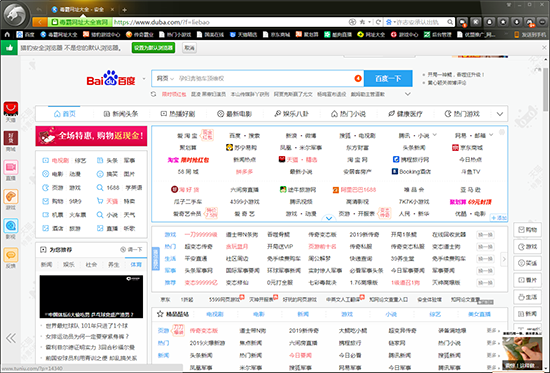
Task: Click 换一下 refresh recommendations link
Action: [131, 249]
